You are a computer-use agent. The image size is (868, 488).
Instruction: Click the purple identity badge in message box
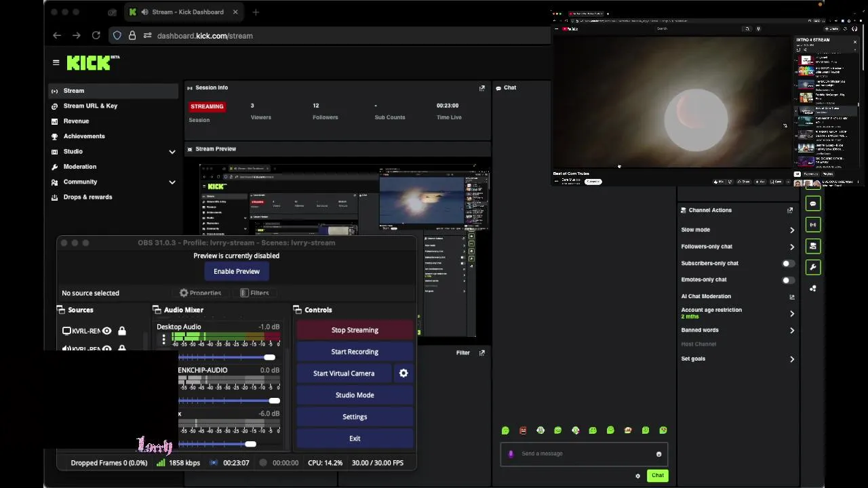click(511, 454)
